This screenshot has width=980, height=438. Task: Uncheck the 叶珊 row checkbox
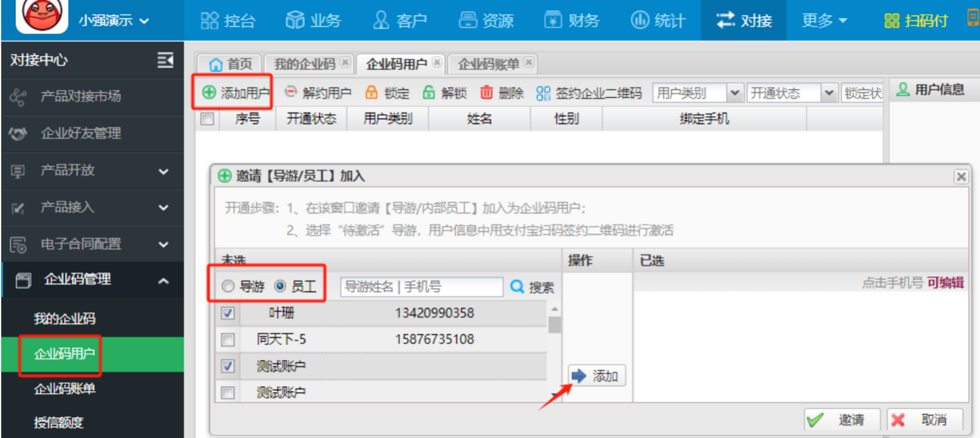tap(227, 313)
